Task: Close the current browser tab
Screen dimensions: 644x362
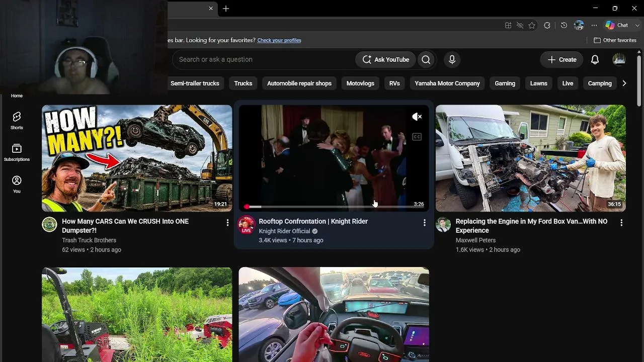Action: 211,9
